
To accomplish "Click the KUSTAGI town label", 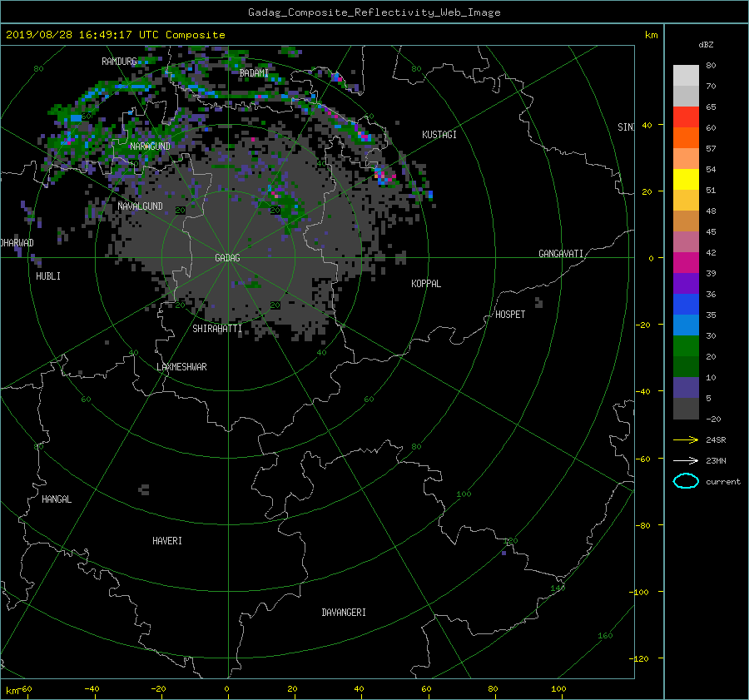I will (439, 135).
